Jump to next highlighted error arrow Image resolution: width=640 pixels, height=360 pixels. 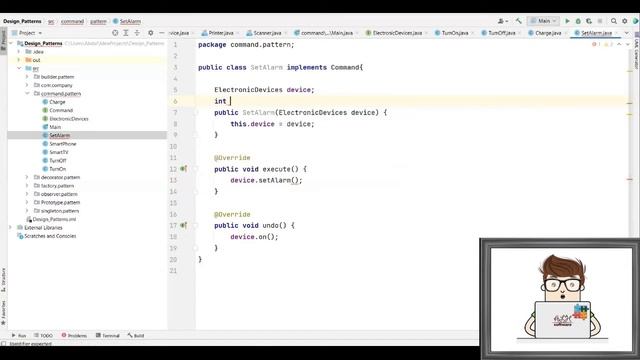(627, 44)
